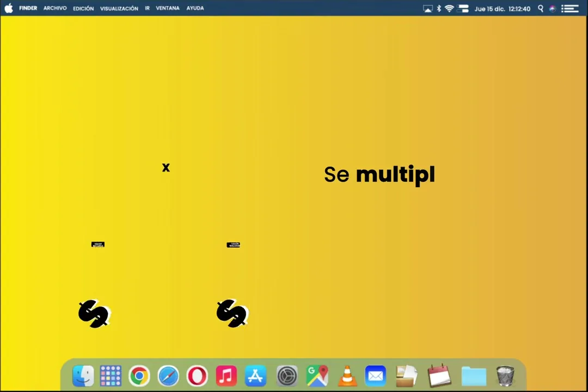The image size is (588, 392).
Task: Open the App Store in the dock
Action: (255, 376)
